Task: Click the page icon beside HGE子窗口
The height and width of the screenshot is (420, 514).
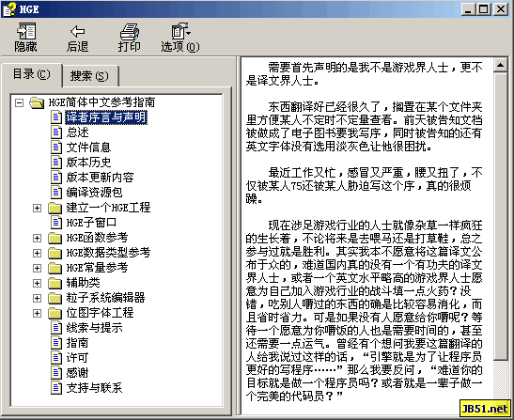Action: tap(56, 223)
